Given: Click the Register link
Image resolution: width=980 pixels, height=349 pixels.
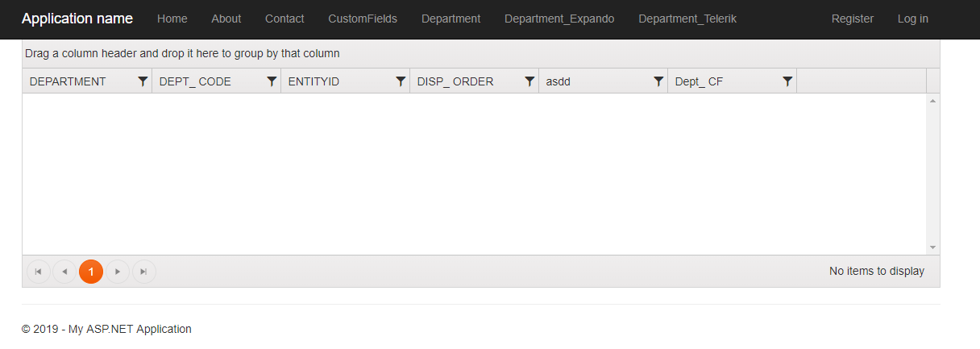Looking at the screenshot, I should pos(853,19).
